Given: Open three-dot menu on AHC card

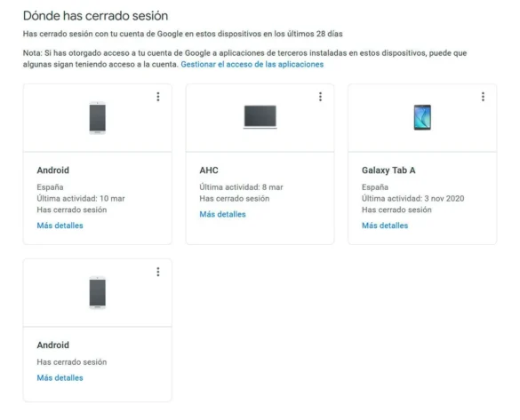Looking at the screenshot, I should click(320, 97).
